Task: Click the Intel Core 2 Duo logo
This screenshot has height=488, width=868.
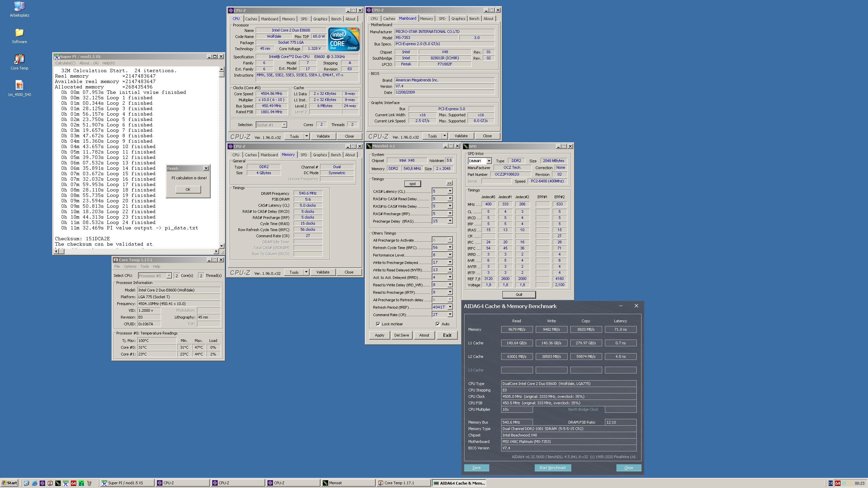Action: point(343,39)
